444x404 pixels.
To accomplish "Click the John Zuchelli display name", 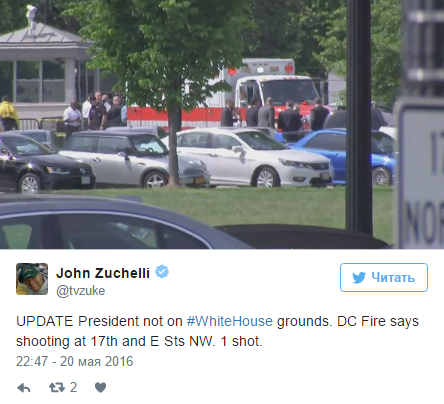I will point(103,273).
